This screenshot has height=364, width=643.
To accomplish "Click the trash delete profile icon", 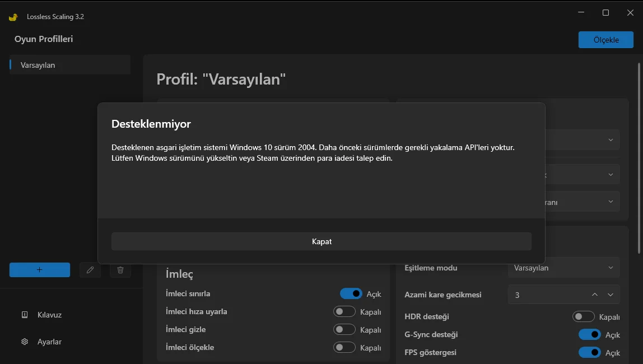I will tap(120, 270).
